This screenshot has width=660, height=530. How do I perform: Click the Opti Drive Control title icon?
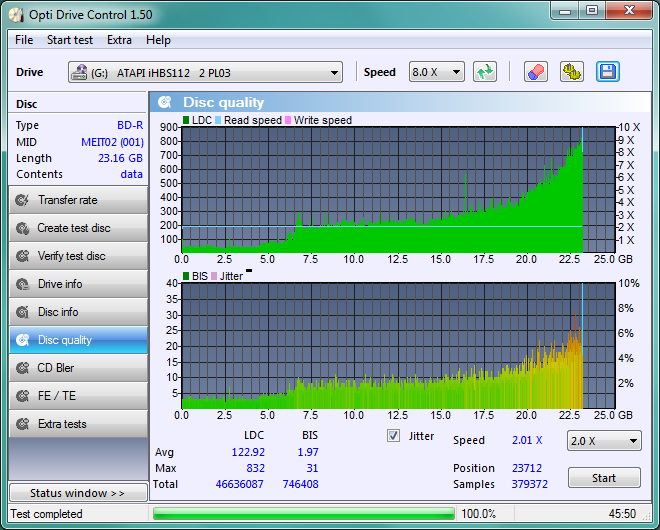click(16, 15)
